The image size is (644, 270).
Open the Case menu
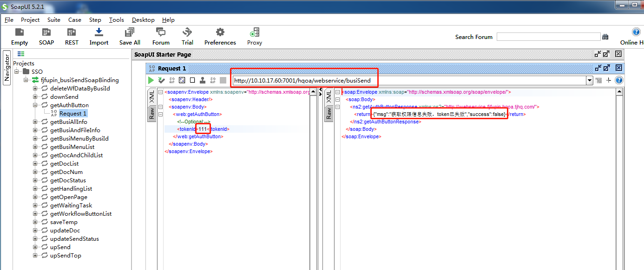click(x=75, y=19)
